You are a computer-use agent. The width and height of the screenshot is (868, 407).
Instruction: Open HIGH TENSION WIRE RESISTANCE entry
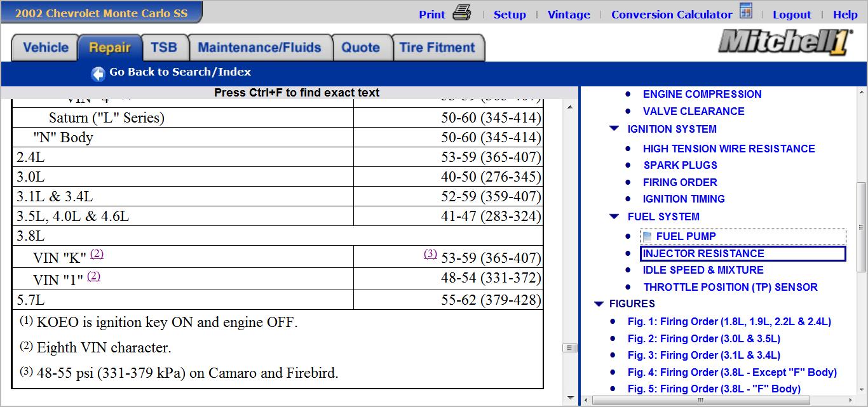[729, 149]
